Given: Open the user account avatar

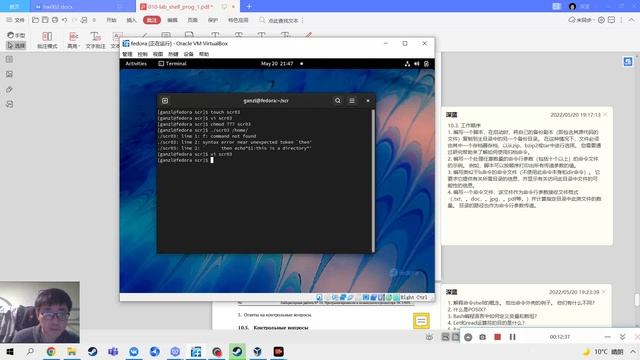Looking at the screenshot, I should (572, 7).
